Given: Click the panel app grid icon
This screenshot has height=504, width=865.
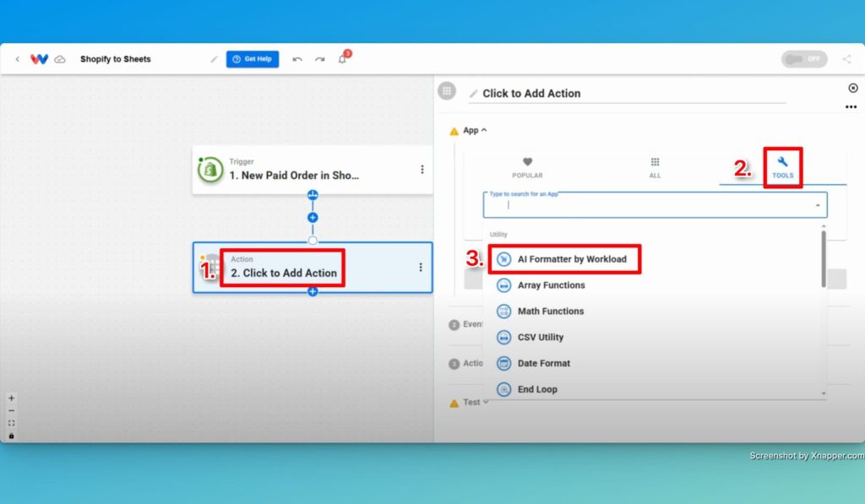Looking at the screenshot, I should point(447,91).
